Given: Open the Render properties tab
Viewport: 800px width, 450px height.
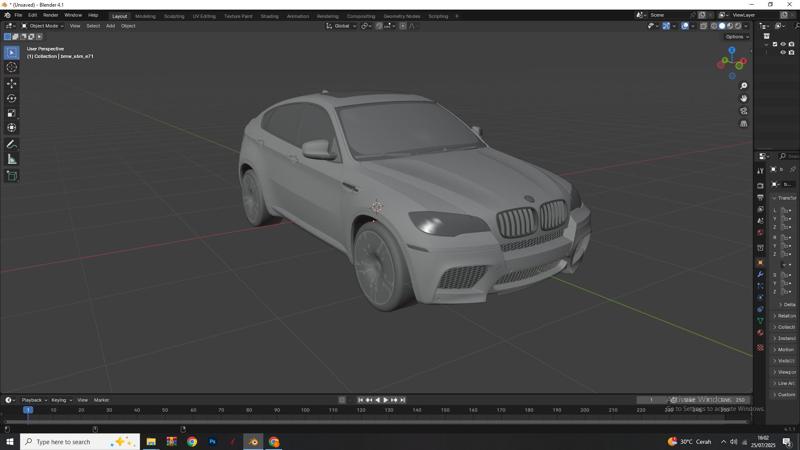Looking at the screenshot, I should (x=760, y=186).
